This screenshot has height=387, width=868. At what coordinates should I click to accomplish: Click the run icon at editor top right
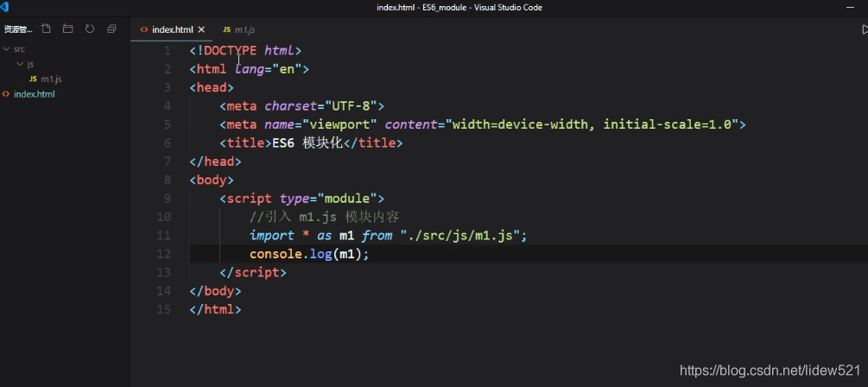pyautogui.click(x=865, y=29)
